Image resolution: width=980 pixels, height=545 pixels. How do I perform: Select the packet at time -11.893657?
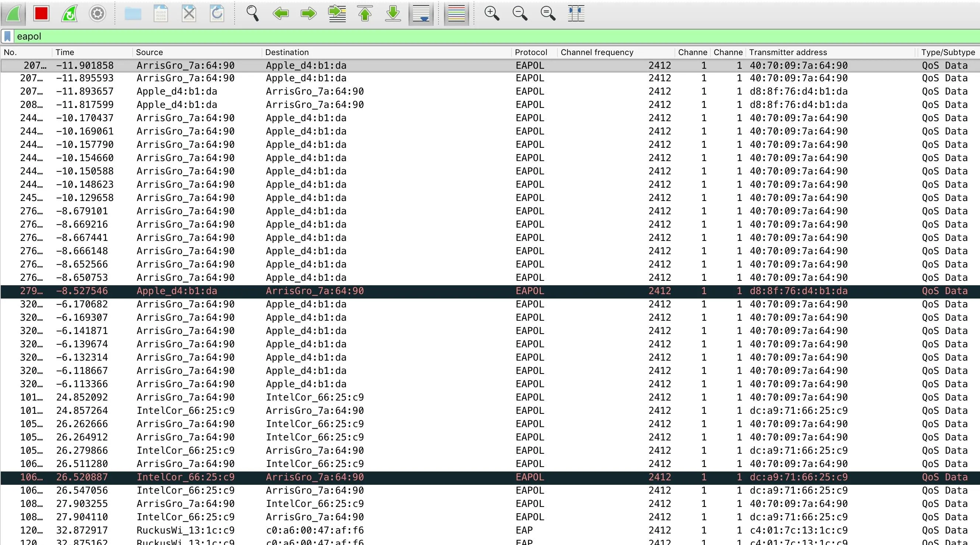(490, 91)
